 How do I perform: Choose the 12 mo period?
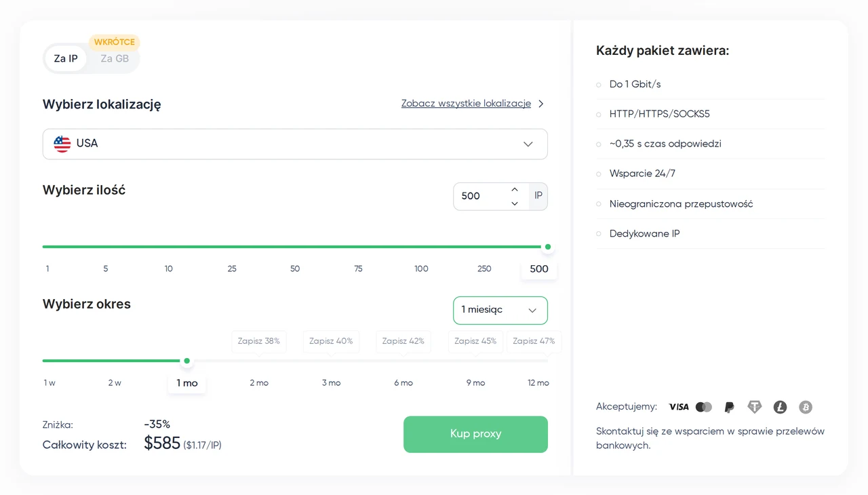pyautogui.click(x=538, y=383)
